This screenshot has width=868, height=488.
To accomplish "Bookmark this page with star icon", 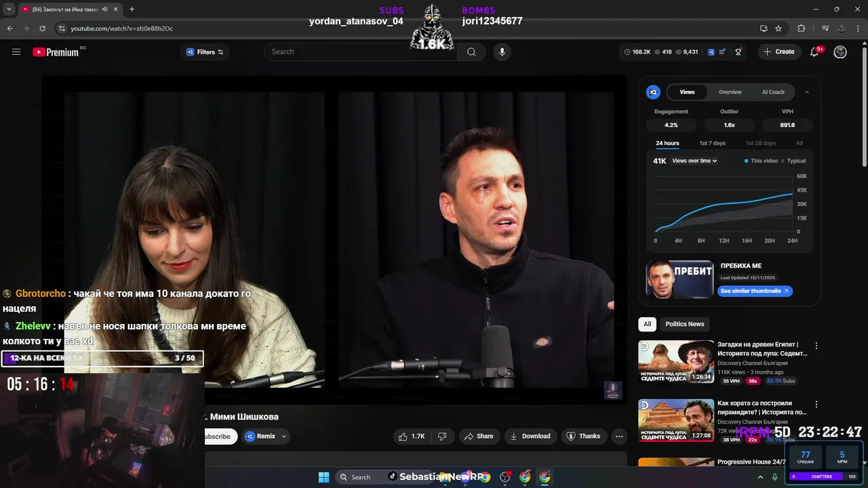I will (x=778, y=28).
